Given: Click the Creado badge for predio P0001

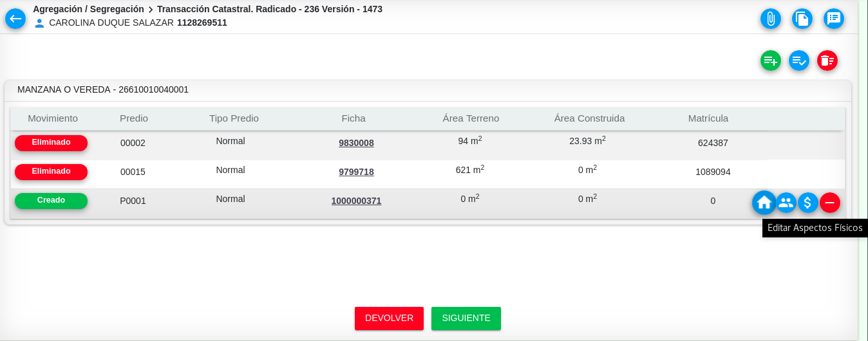Looking at the screenshot, I should [x=51, y=201].
